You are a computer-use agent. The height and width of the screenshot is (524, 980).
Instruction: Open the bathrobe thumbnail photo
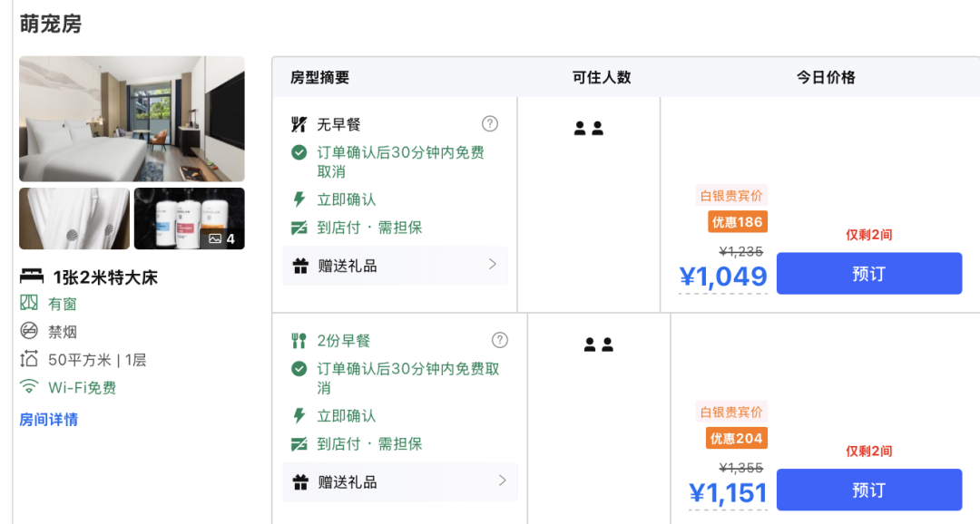tap(74, 218)
